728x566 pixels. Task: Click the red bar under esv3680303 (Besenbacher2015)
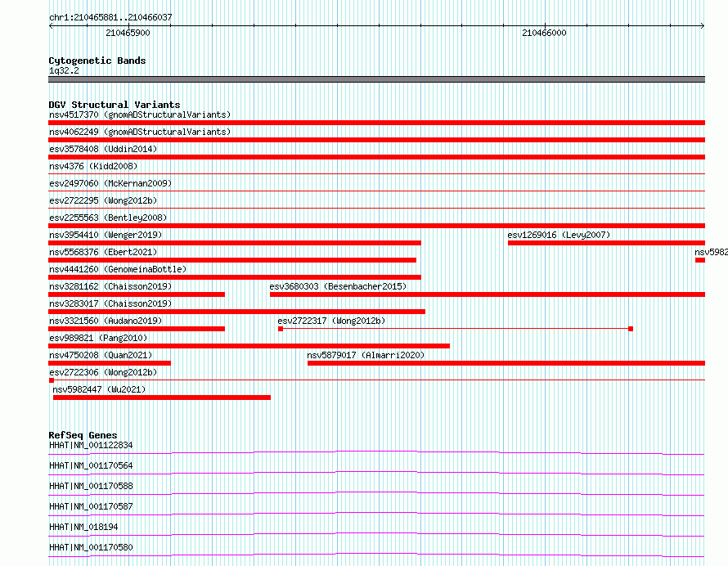pos(487,294)
